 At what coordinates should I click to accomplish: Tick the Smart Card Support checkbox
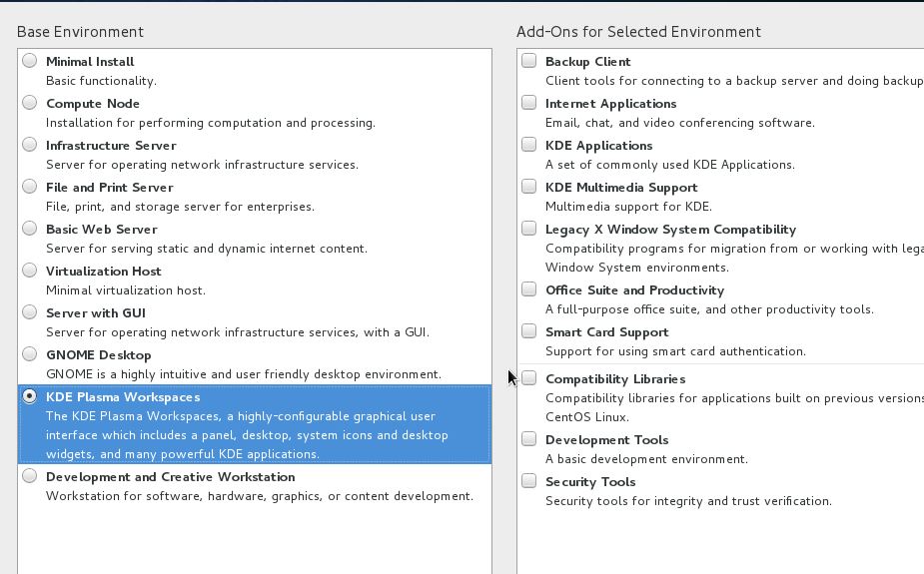click(528, 331)
